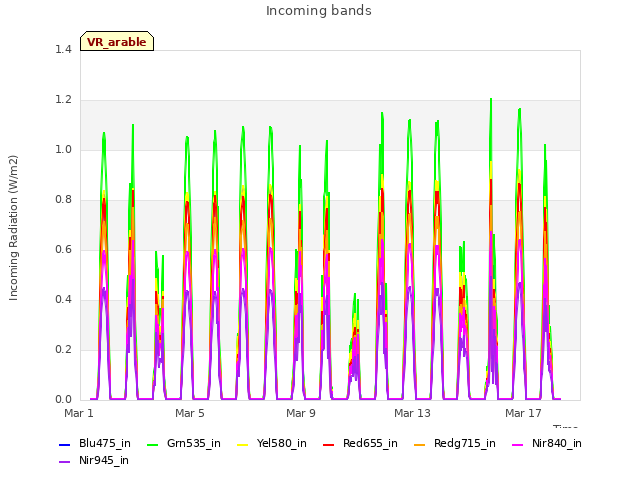Click the Mar 13 x-axis tick label
The image size is (640, 480).
(412, 413)
